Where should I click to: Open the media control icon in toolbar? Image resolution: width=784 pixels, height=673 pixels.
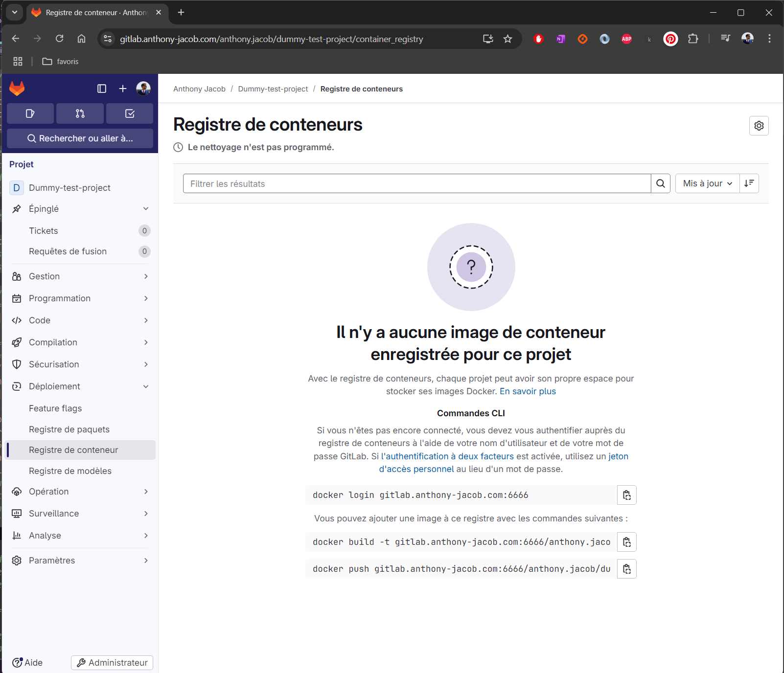click(x=725, y=38)
